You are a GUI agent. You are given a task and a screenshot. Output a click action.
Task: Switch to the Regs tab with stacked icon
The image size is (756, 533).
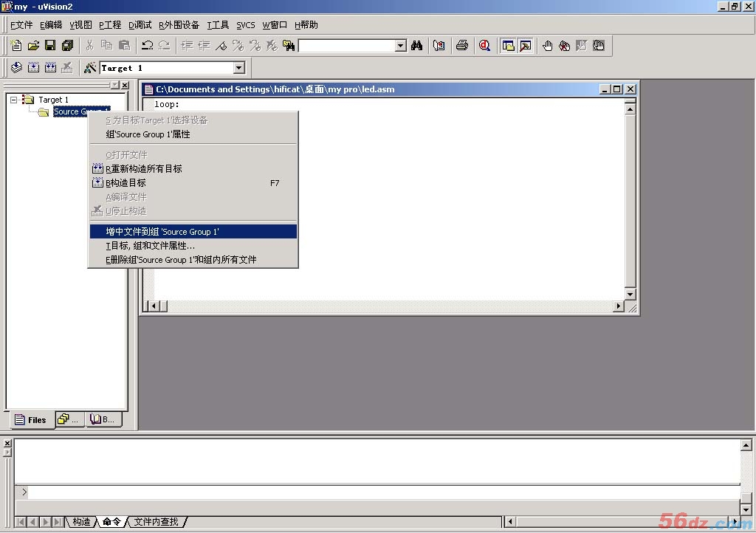click(x=69, y=419)
